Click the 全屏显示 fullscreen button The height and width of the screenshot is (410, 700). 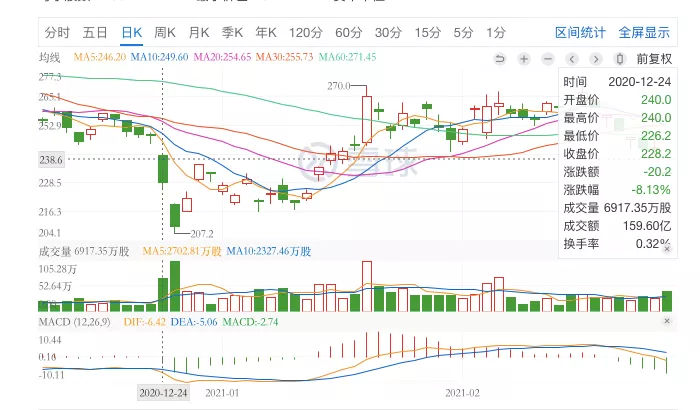pyautogui.click(x=644, y=32)
